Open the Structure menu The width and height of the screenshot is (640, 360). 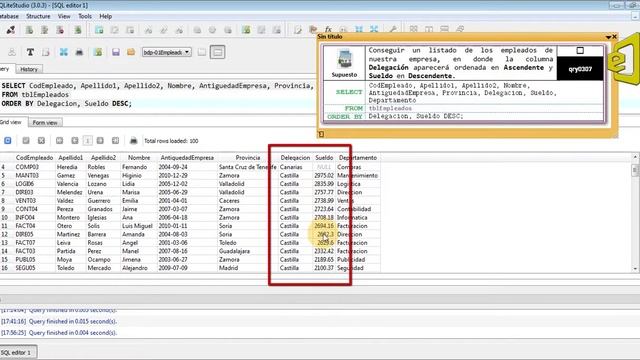coord(38,16)
